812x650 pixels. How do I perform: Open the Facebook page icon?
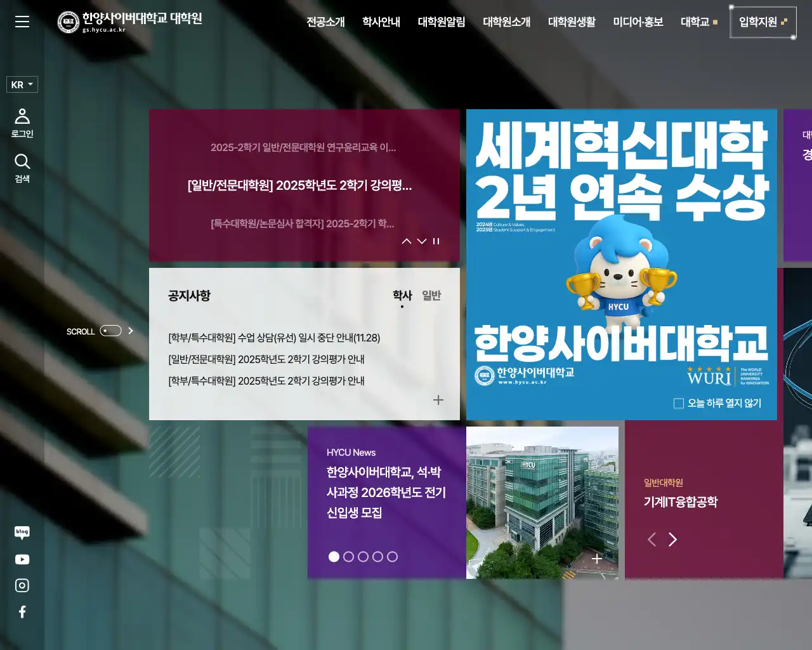(22, 611)
